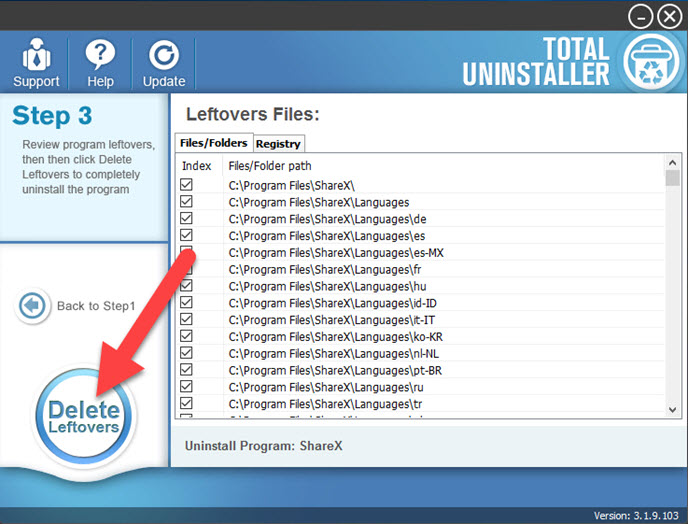This screenshot has width=688, height=524.
Task: Uncheck the ShareX\Languages folder checkbox
Action: (186, 201)
